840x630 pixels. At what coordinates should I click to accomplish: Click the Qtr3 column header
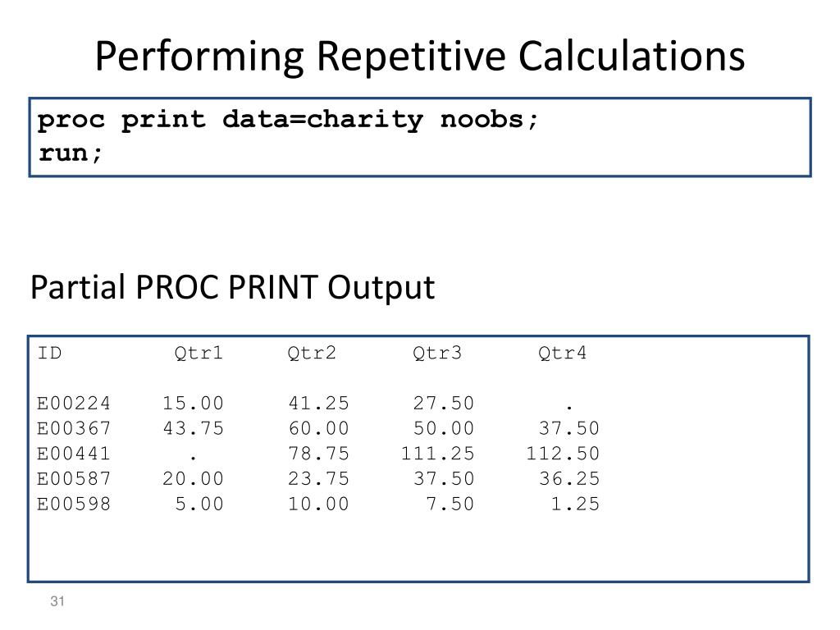tap(437, 353)
